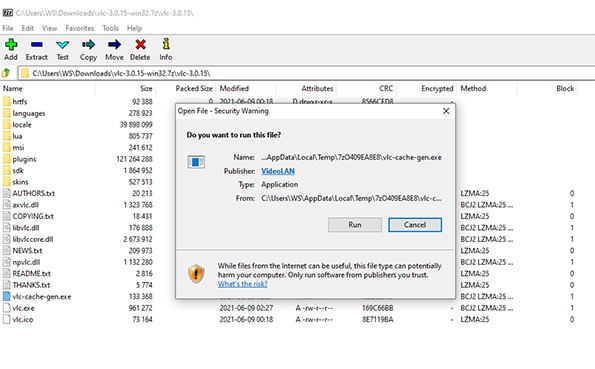Select the vlc.exe file icon
Viewport: 595px width, 369px height.
tap(6, 308)
